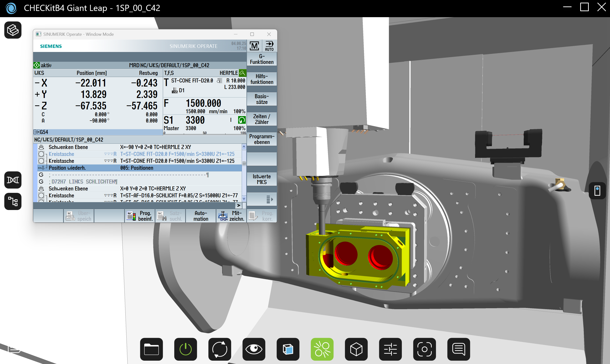Click the controller panel icon on right edge

coord(597,191)
